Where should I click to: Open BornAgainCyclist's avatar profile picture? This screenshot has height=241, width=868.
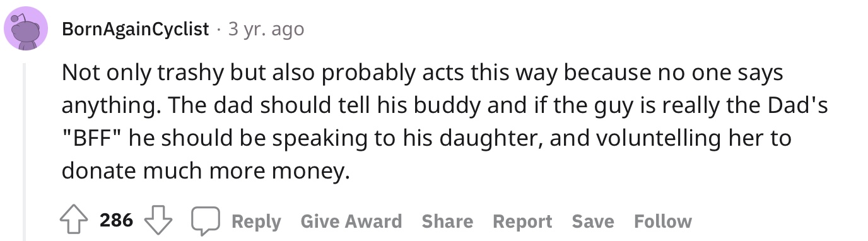pos(25,30)
